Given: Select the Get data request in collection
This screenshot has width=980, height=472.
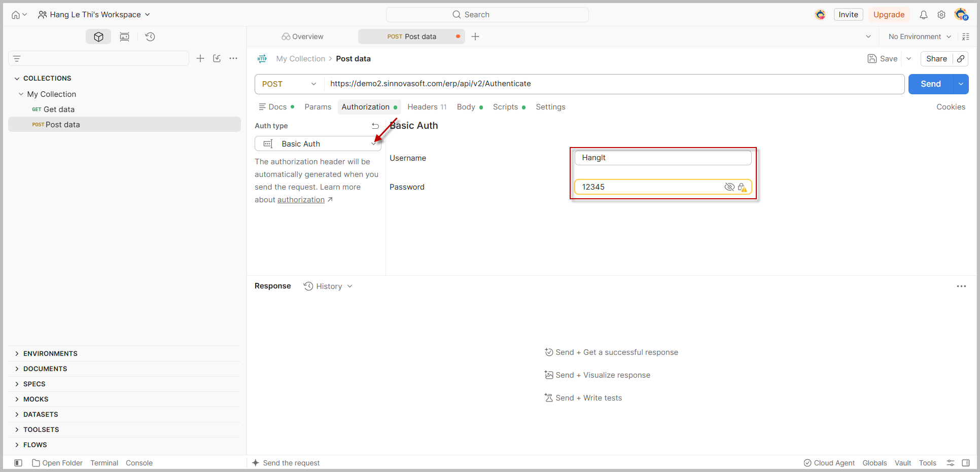Looking at the screenshot, I should [x=59, y=110].
